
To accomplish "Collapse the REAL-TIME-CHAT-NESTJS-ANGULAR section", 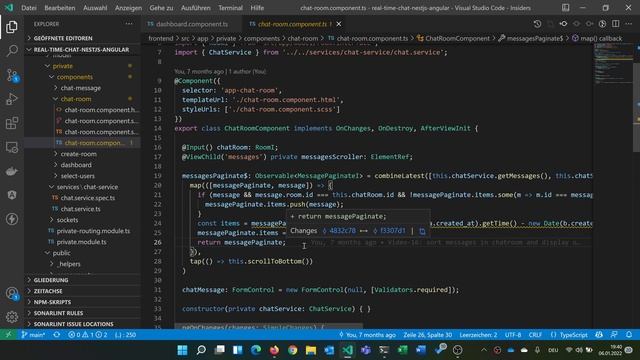I will click(x=82, y=49).
